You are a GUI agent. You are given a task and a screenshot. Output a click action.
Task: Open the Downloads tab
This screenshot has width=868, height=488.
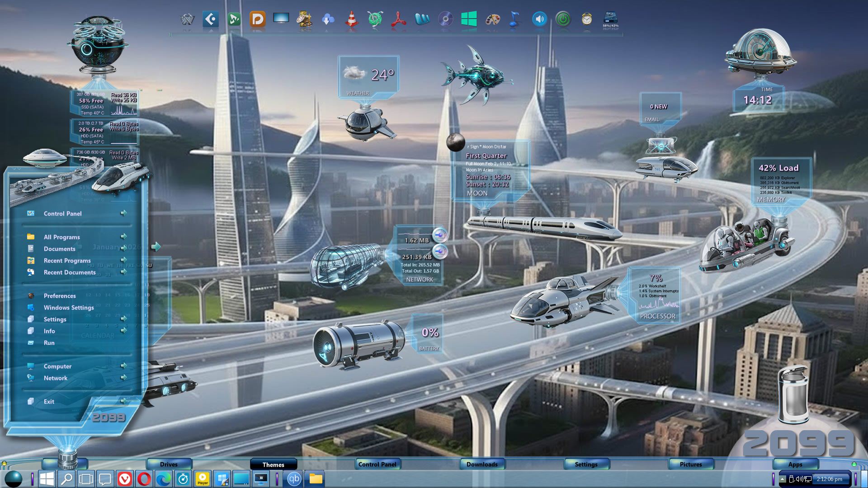pos(482,465)
